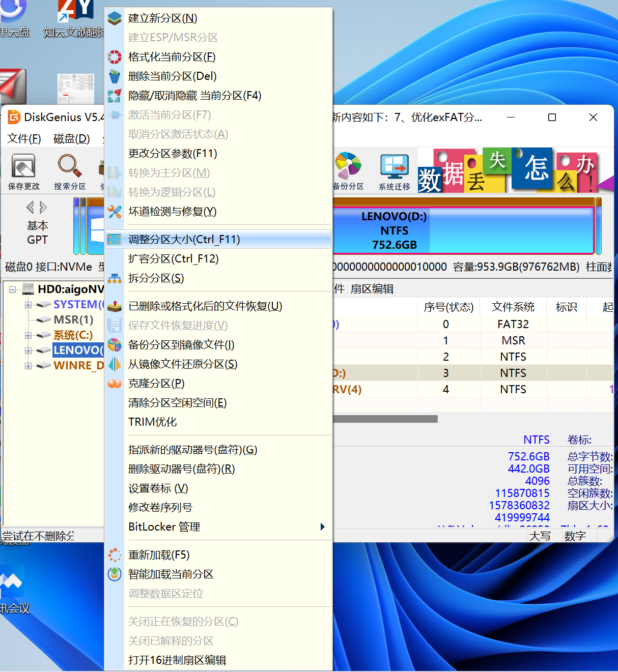Expand the WINRE_DRV tree node
Screen dimensions: 618x672
(29, 366)
